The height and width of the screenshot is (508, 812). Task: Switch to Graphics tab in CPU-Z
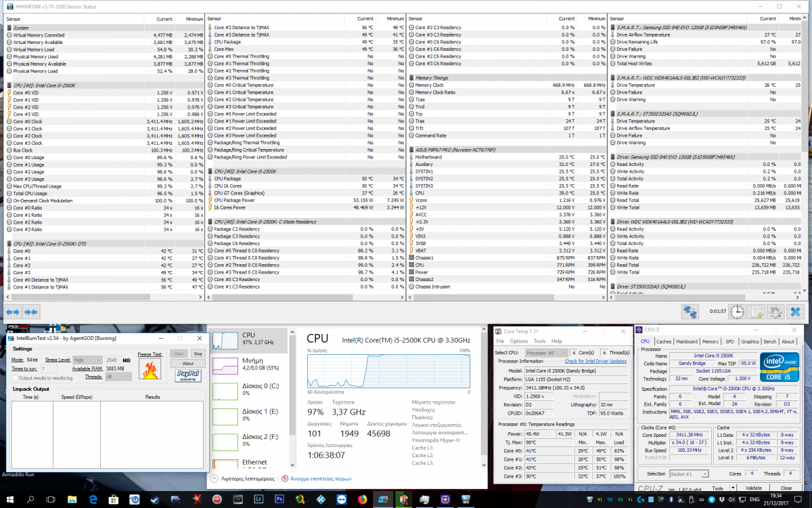pos(750,341)
